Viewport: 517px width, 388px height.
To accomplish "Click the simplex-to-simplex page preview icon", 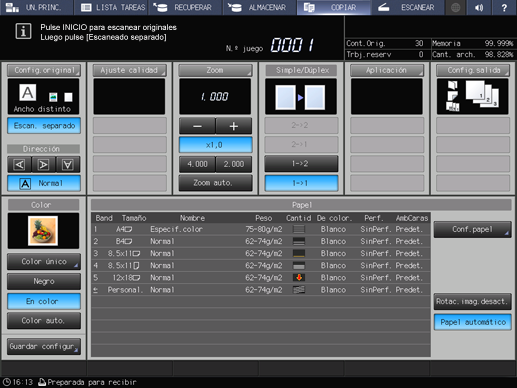I will (x=301, y=97).
